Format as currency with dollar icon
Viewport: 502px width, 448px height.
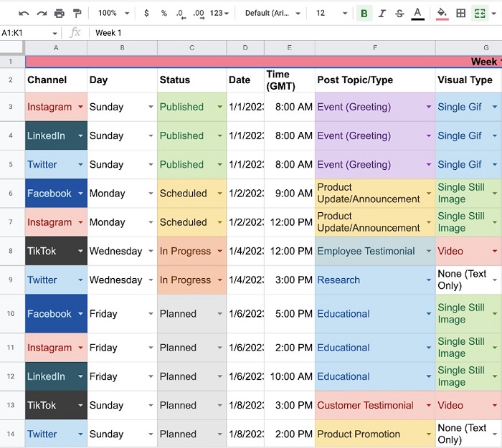click(146, 13)
